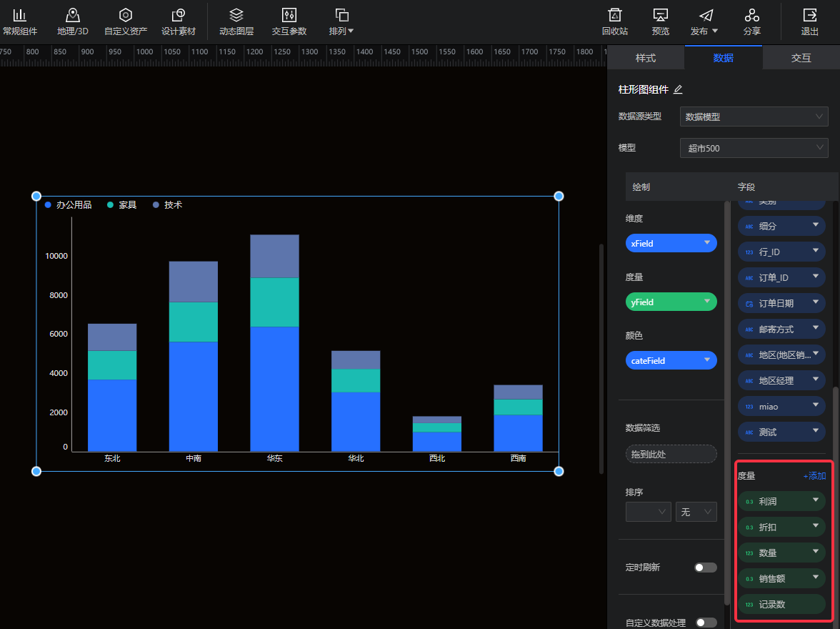Expand the 模型 dropdown showing 超市500

point(754,148)
